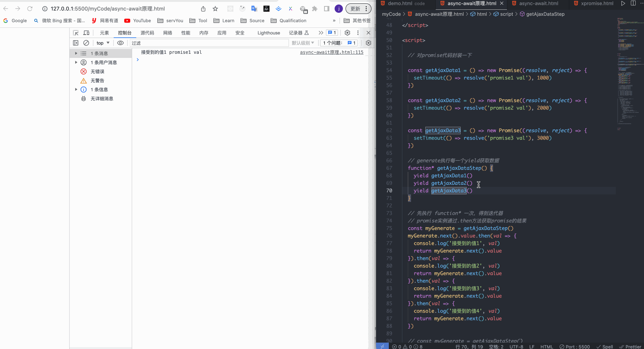Select the 无错误 sidebar filter

pyautogui.click(x=97, y=71)
